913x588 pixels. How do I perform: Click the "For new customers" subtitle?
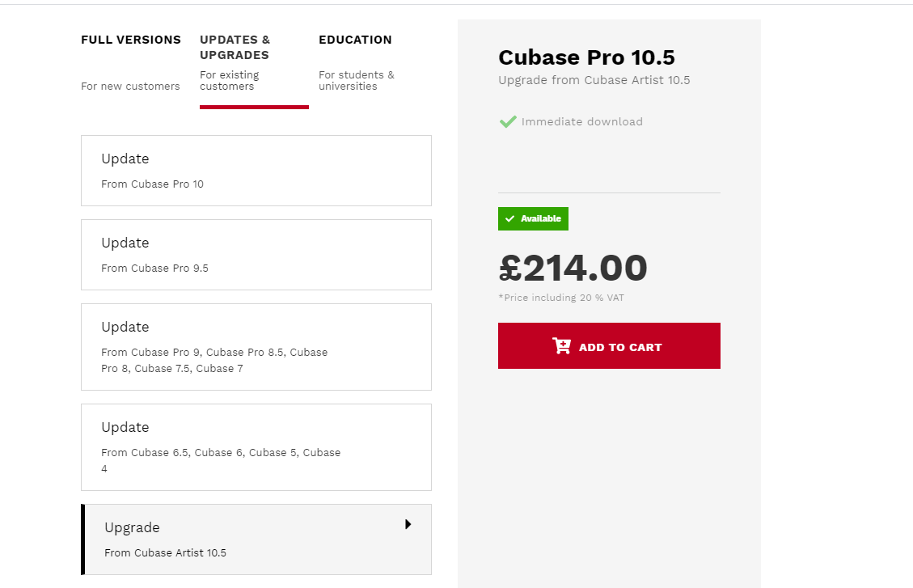coord(130,87)
